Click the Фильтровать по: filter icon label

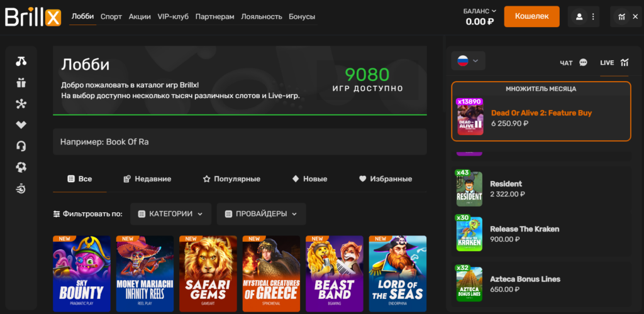(x=88, y=214)
